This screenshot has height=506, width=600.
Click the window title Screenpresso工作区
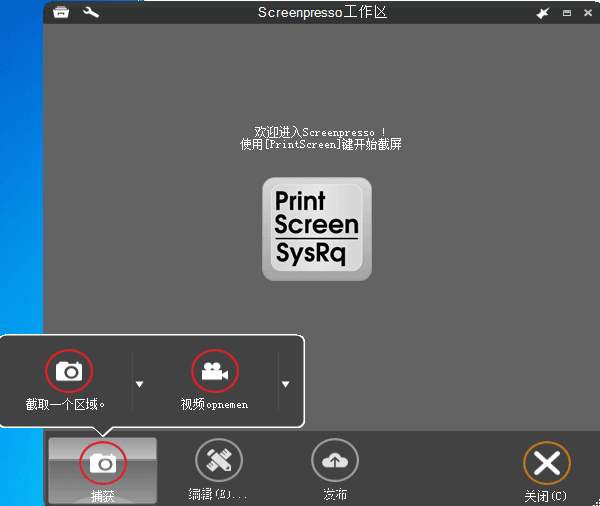pyautogui.click(x=322, y=12)
